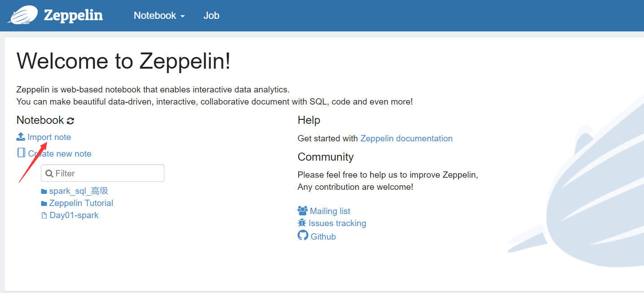The height and width of the screenshot is (293, 644).
Task: Click the Welcome to Zeppelin! heading
Action: coord(124,61)
